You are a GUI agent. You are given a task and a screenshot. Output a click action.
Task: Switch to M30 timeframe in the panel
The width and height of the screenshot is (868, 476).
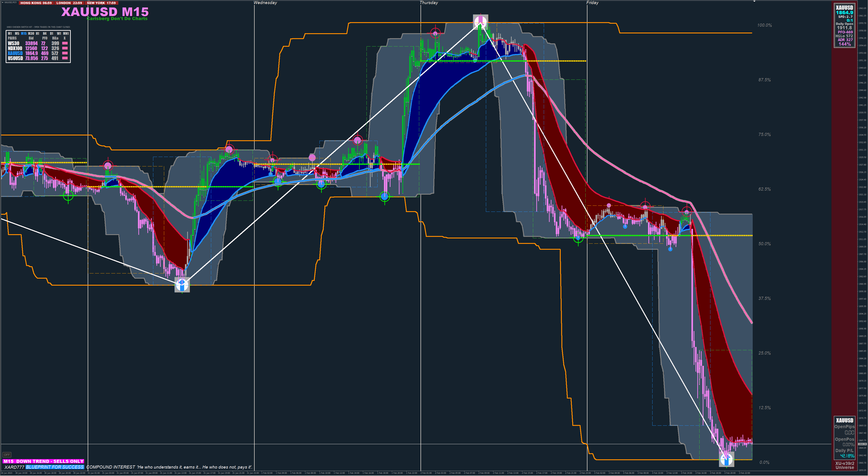tap(31, 34)
